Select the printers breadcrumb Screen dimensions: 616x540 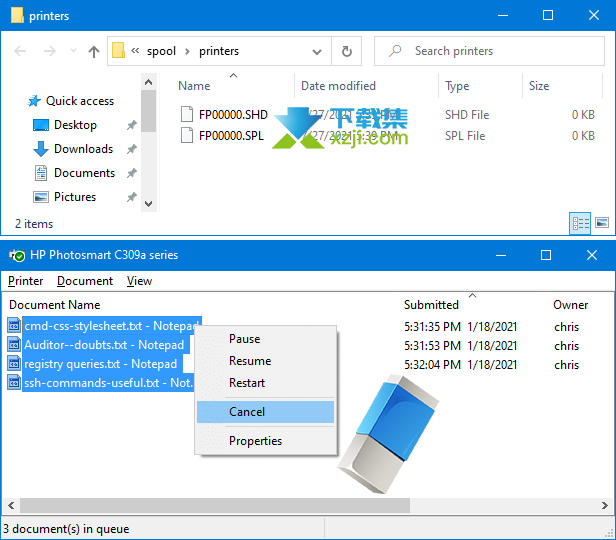pyautogui.click(x=219, y=51)
